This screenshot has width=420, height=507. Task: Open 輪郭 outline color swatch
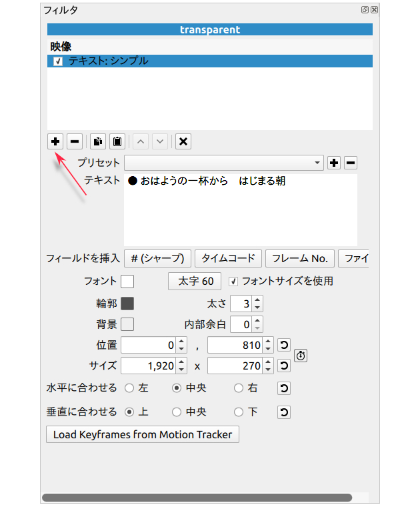click(127, 304)
